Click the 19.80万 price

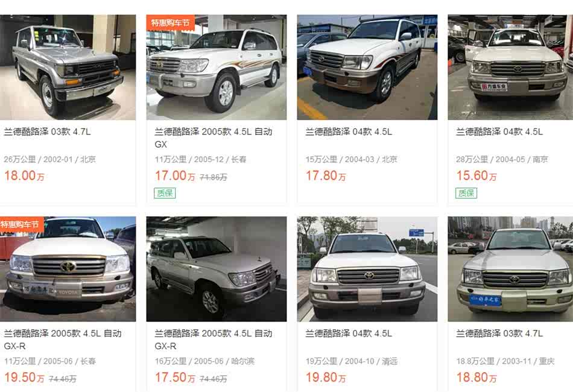(326, 378)
